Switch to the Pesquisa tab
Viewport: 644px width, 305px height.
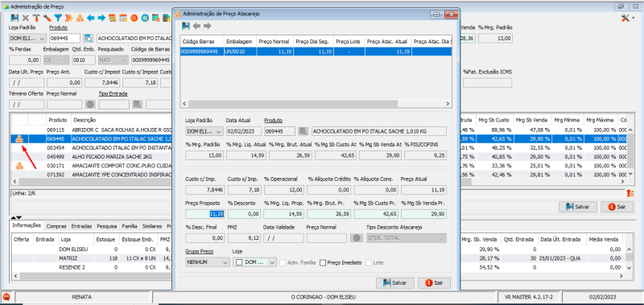tap(107, 226)
